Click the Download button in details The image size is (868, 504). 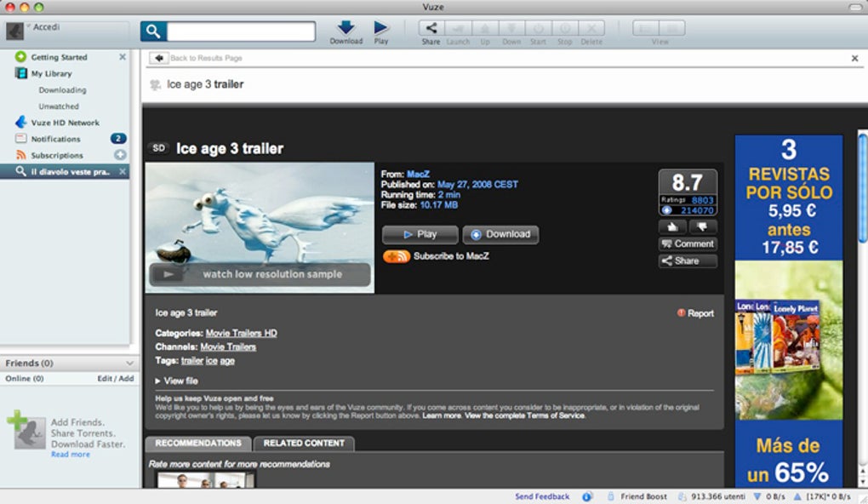click(x=500, y=234)
